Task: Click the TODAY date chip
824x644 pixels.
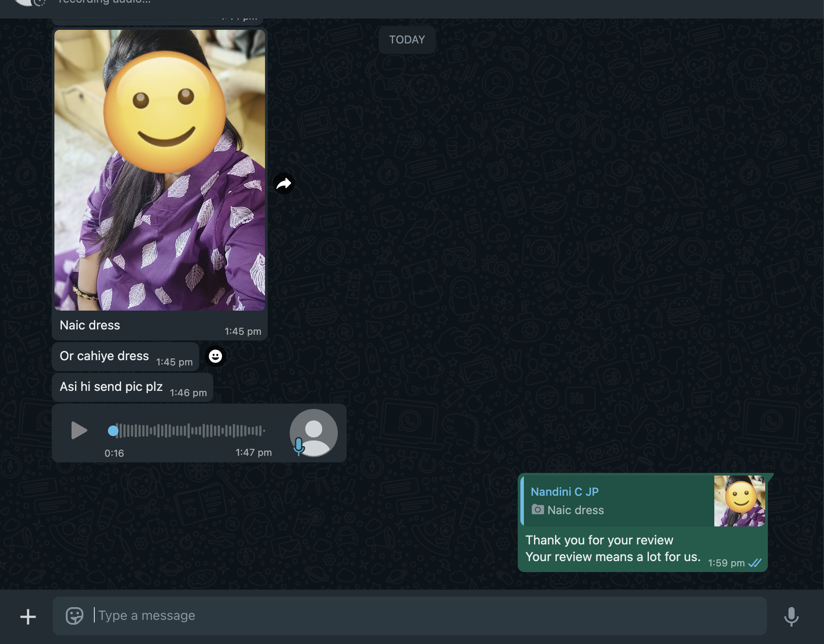Action: click(x=407, y=40)
